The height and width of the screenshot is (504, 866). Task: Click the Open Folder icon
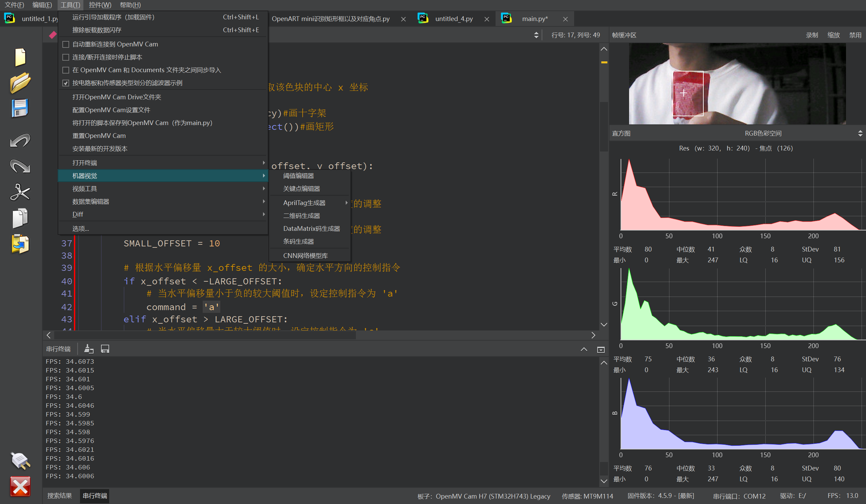pyautogui.click(x=20, y=82)
